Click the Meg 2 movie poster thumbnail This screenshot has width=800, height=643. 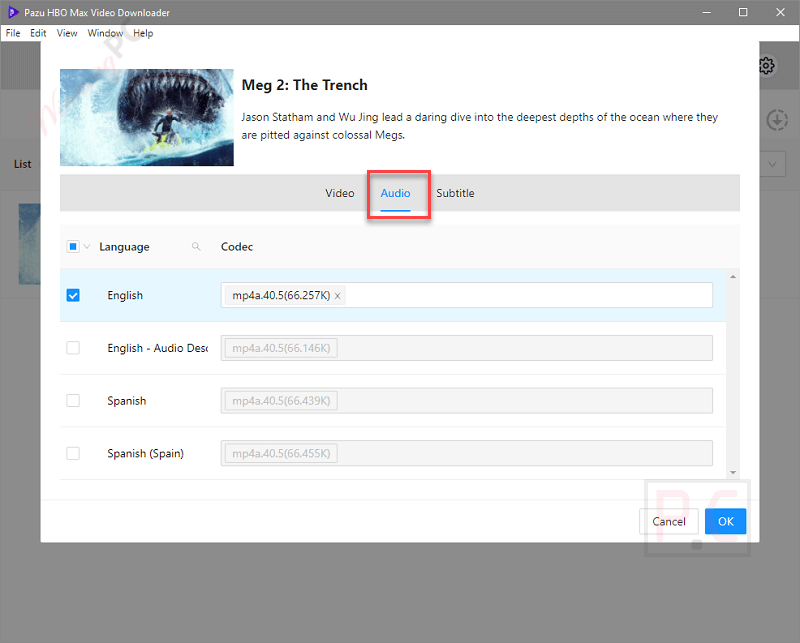coord(147,117)
